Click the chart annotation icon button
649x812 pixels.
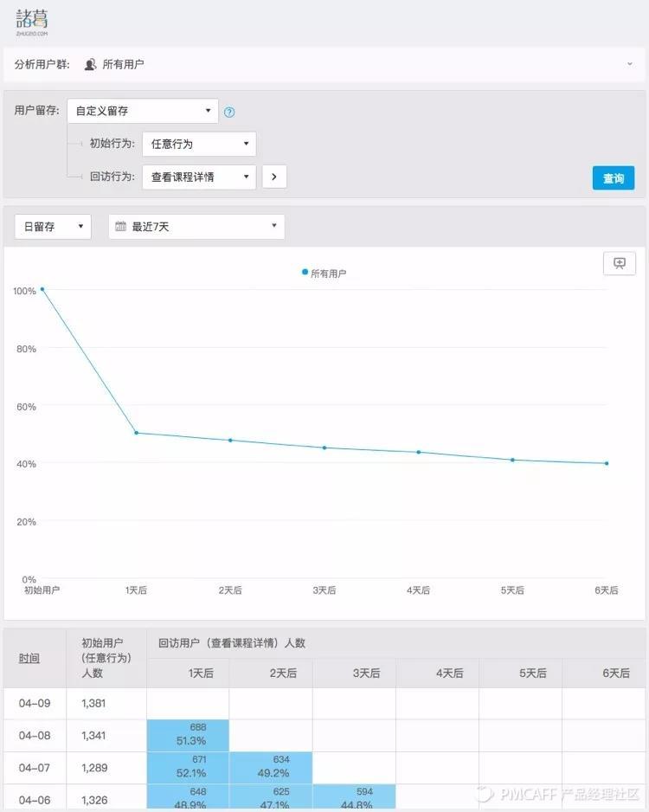click(619, 263)
